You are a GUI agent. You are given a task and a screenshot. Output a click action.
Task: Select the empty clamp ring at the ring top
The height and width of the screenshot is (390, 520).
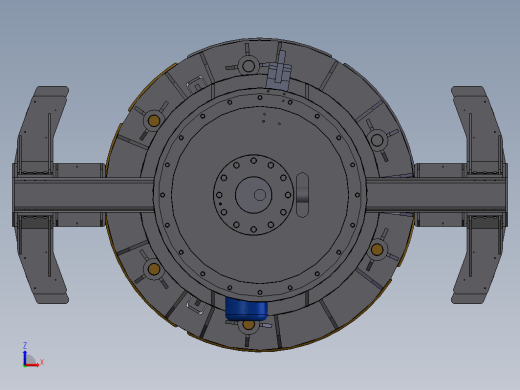248,66
